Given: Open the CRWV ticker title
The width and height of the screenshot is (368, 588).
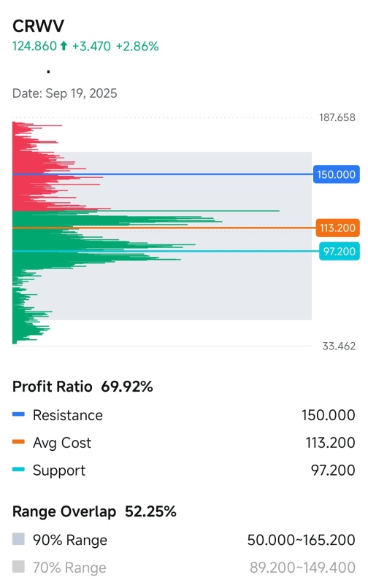Looking at the screenshot, I should click(x=38, y=26).
